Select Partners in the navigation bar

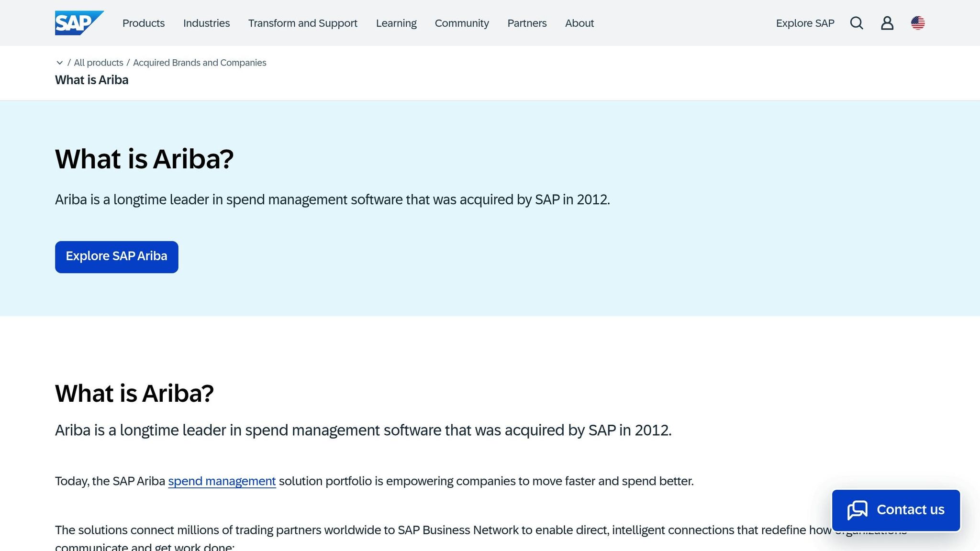click(526, 23)
